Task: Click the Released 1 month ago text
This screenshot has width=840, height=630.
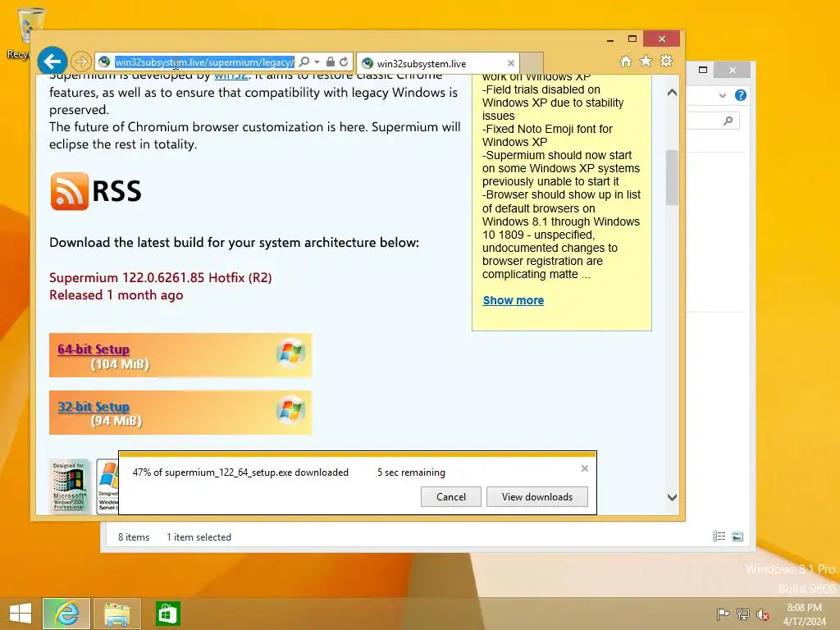Action: [x=116, y=295]
